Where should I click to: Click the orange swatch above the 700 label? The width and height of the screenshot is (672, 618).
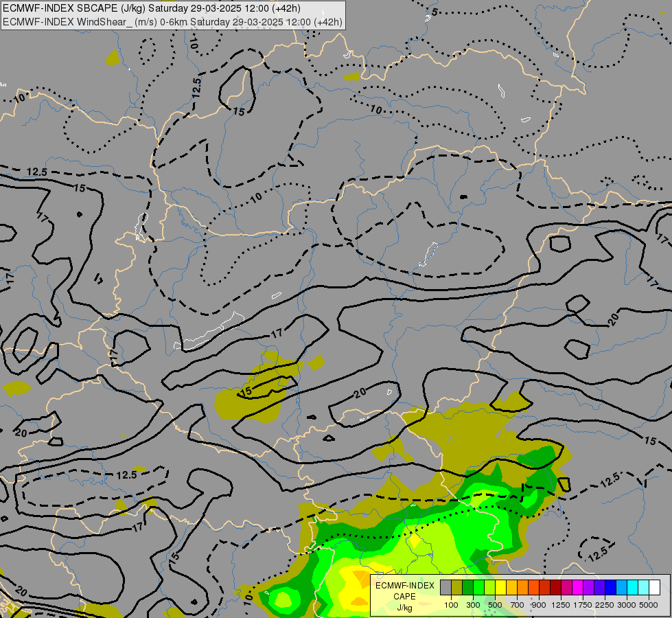coord(523,588)
